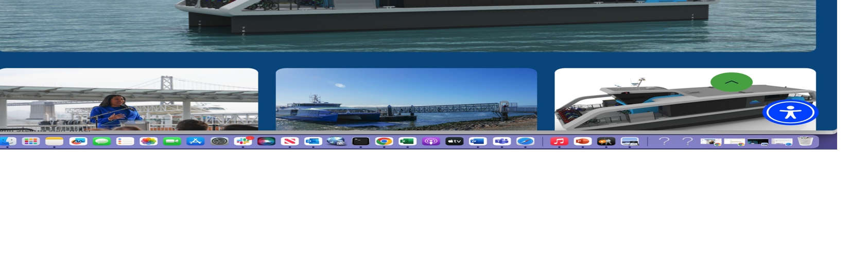Start FaceTime from the Dock
This screenshot has height=259, width=868.
tap(172, 141)
